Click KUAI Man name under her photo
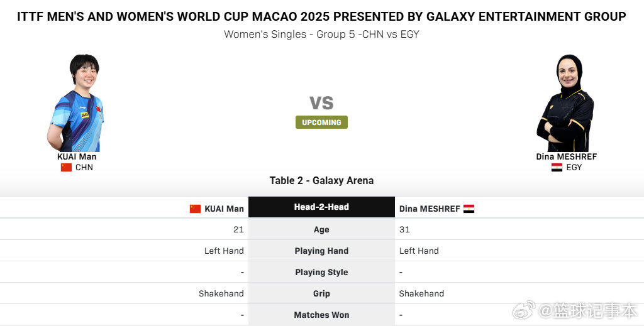 click(x=77, y=156)
